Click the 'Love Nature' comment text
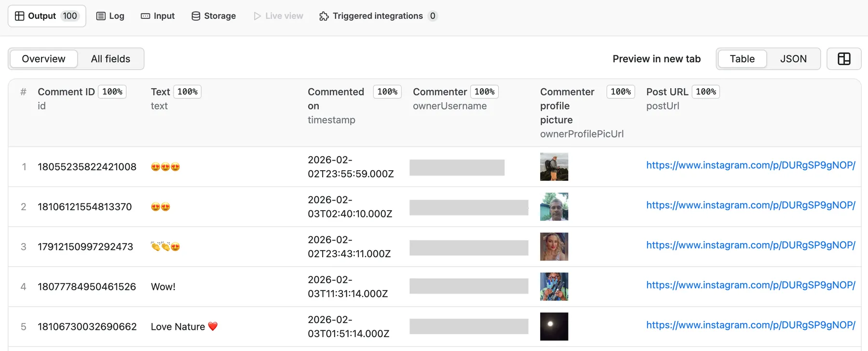This screenshot has height=351, width=868. 184,327
